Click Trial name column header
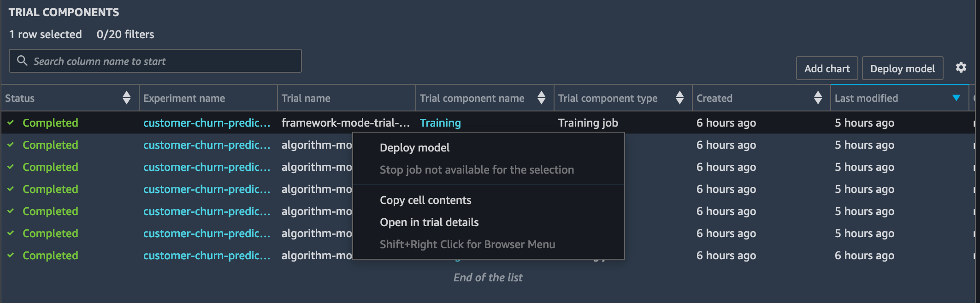 pos(306,98)
